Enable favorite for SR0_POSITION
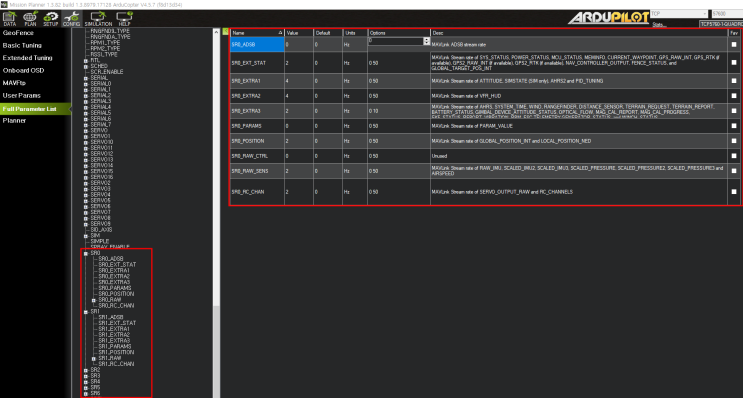The width and height of the screenshot is (743, 398). 734,141
